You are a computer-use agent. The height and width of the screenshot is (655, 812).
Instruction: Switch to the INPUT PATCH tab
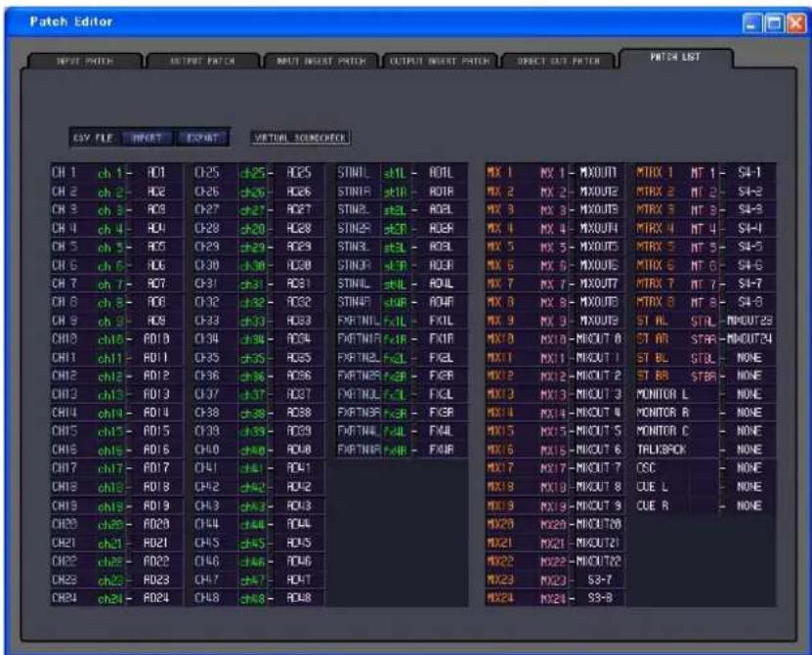[x=85, y=62]
